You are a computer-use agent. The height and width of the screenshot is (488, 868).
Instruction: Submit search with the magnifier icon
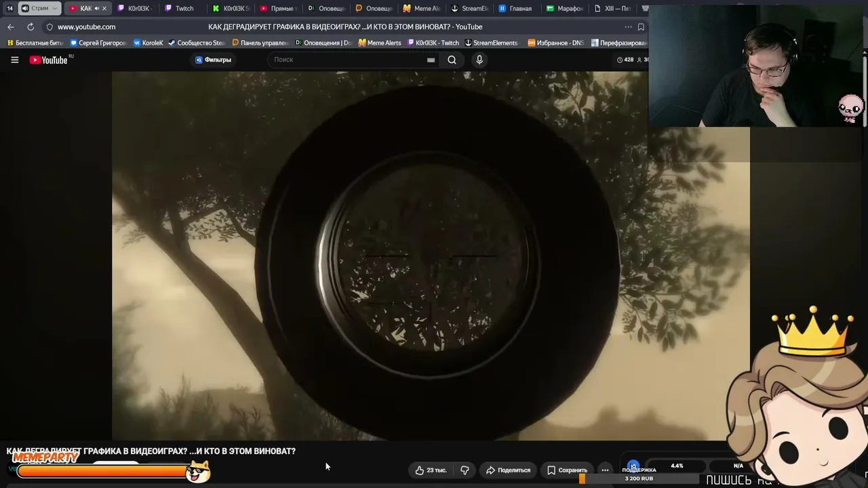point(452,60)
